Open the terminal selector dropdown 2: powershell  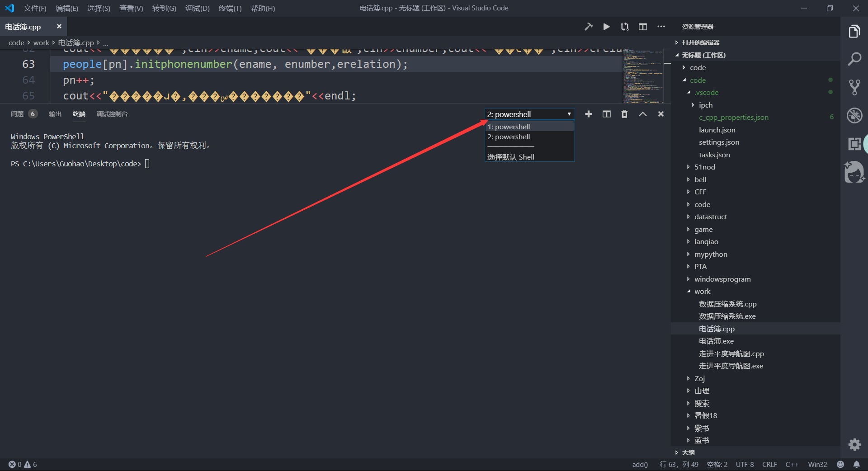click(x=529, y=114)
